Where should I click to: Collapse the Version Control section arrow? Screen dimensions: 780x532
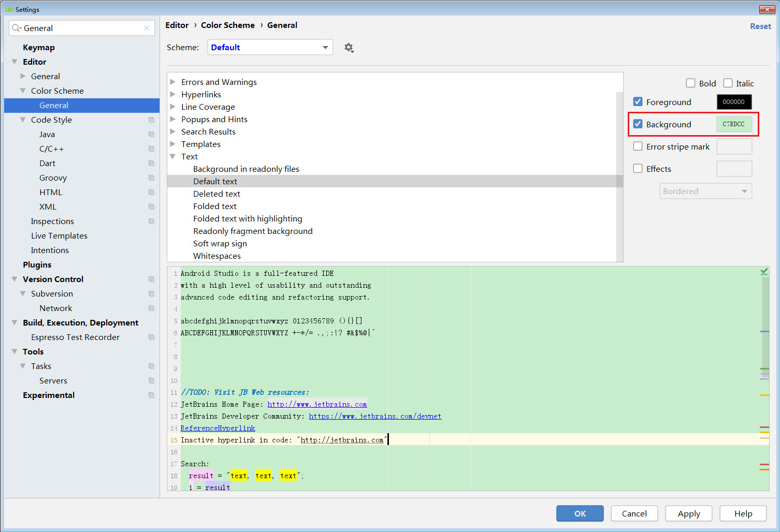(x=15, y=279)
